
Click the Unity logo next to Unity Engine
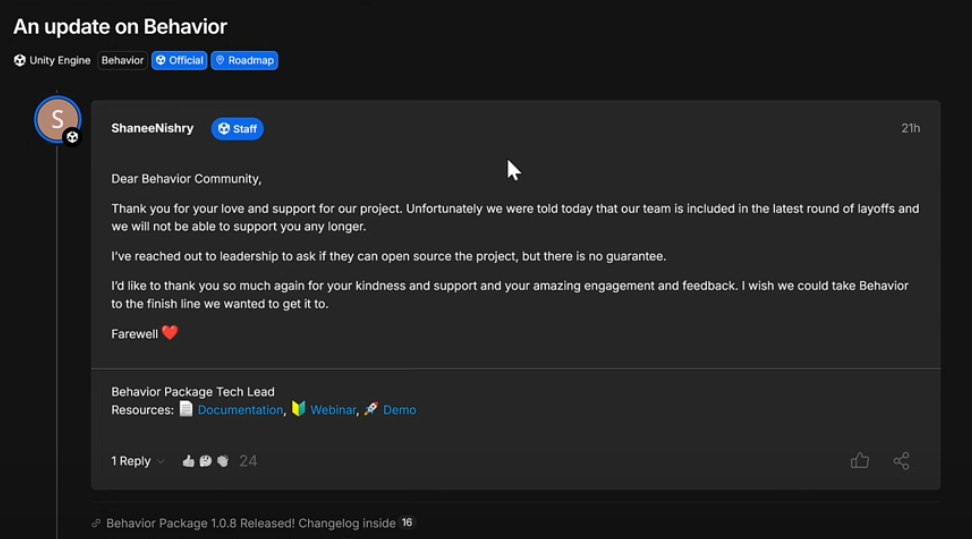(x=20, y=60)
